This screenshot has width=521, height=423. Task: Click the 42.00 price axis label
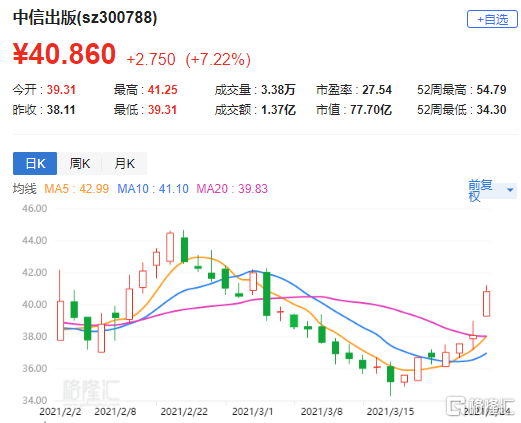pyautogui.click(x=35, y=272)
